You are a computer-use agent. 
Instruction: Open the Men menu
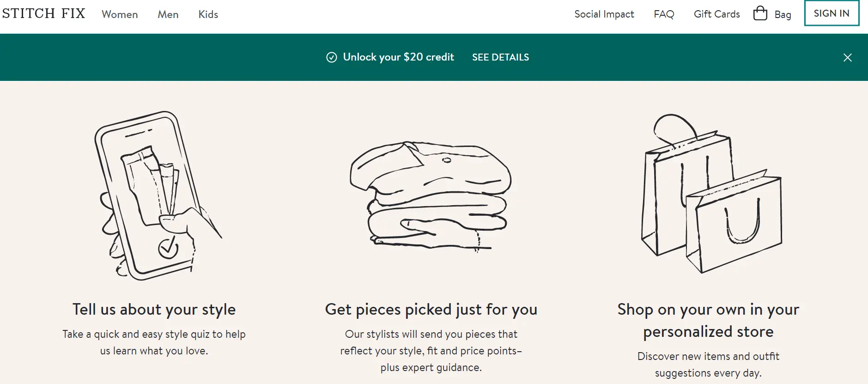[168, 14]
